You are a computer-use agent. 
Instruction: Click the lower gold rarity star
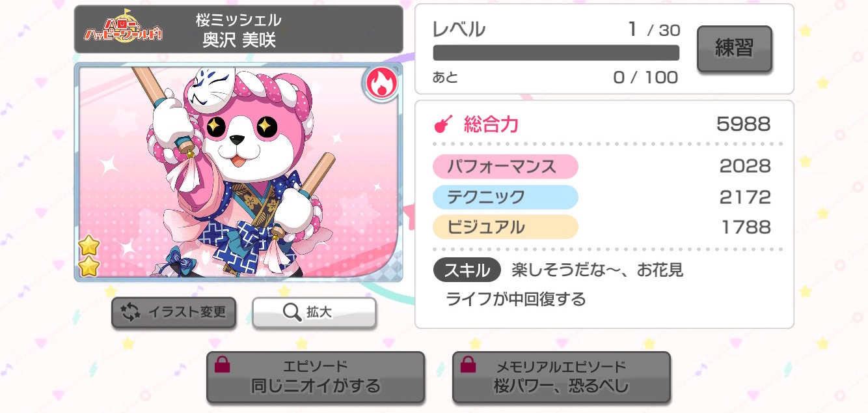point(88,266)
